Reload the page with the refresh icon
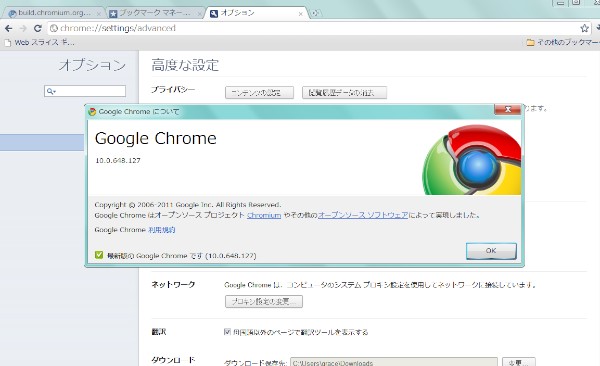The height and width of the screenshot is (366, 600). [x=38, y=28]
